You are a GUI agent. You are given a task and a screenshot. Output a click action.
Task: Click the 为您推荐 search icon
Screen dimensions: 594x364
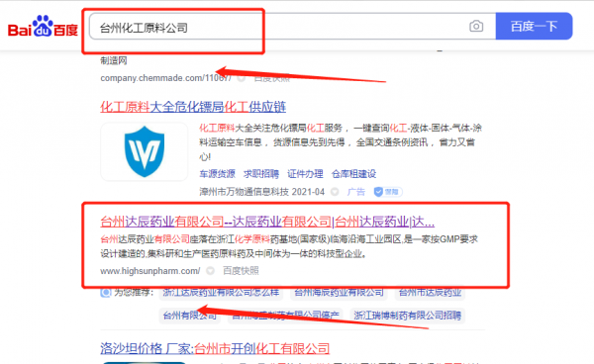click(106, 292)
